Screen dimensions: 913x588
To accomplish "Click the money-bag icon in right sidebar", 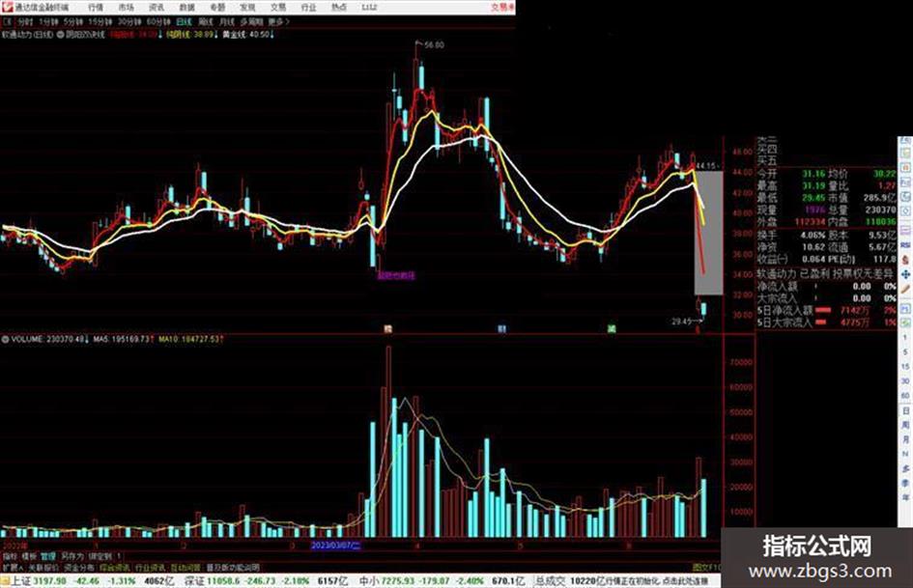I will (905, 260).
